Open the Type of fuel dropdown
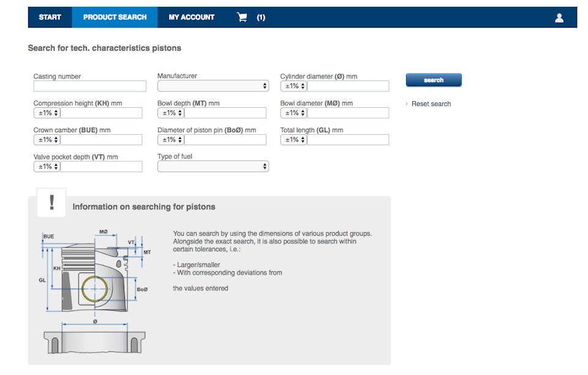The width and height of the screenshot is (588, 375). (213, 166)
